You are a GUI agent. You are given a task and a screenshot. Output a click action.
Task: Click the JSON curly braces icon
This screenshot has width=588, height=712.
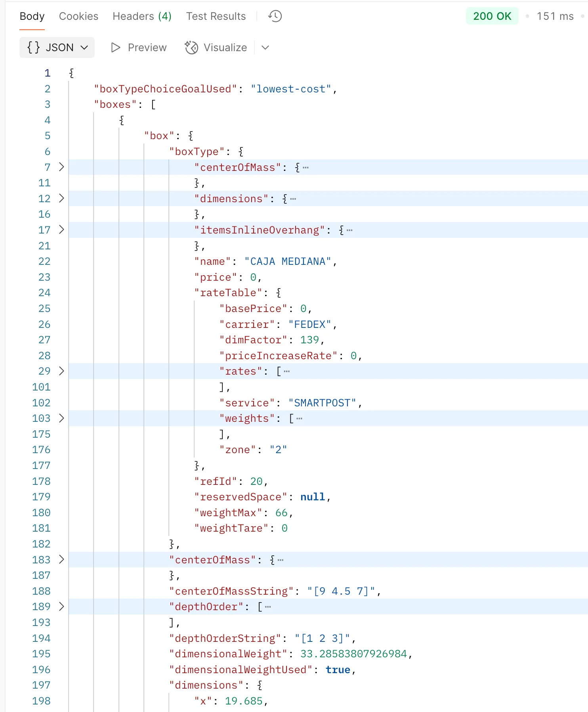click(x=34, y=48)
